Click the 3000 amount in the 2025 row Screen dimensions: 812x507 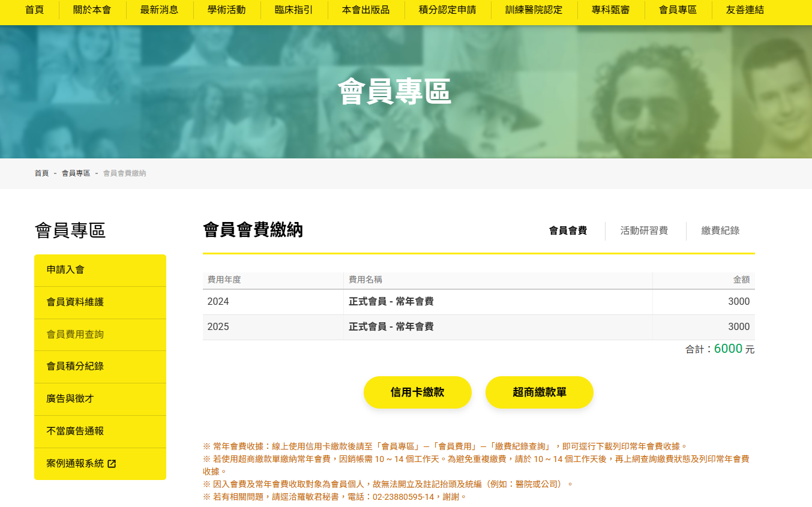click(x=739, y=327)
